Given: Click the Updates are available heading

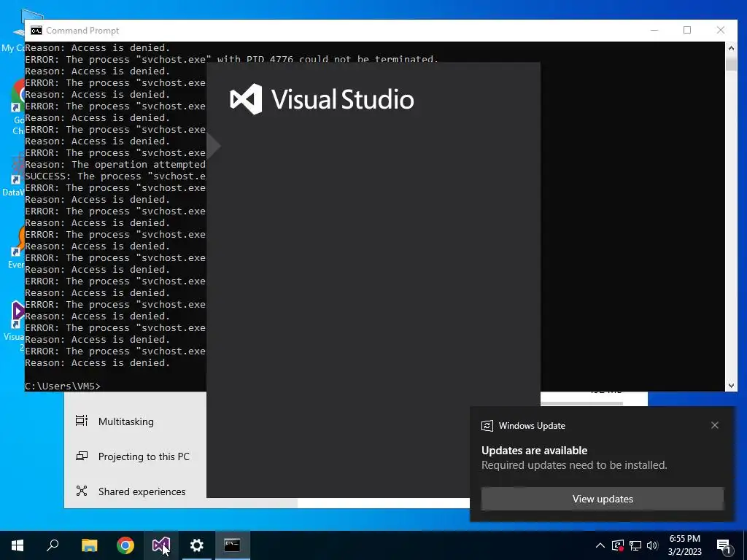Looking at the screenshot, I should click(x=534, y=451).
